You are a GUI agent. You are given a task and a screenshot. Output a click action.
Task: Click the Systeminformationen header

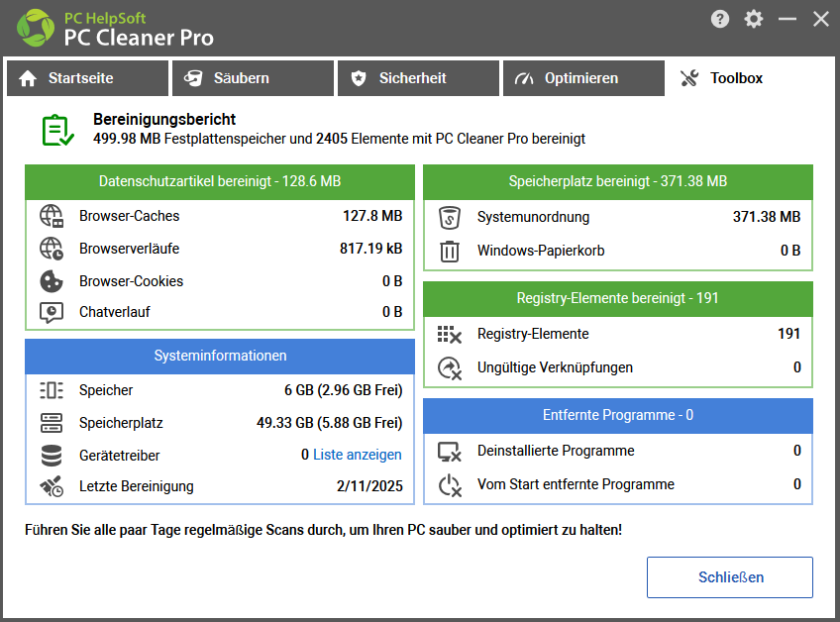click(220, 356)
